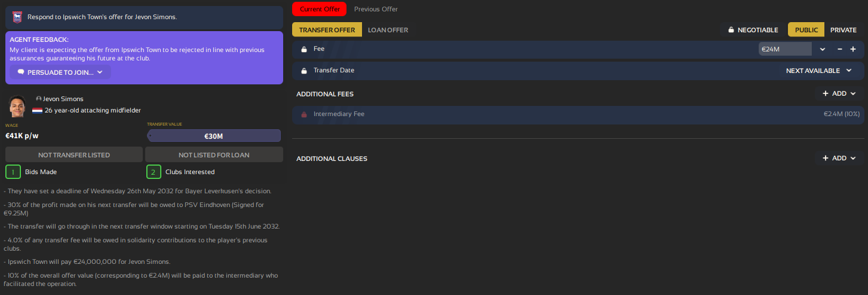Click the deadline of Wednesday 26th May 2032 note
Screen dimensions: 868x295
click(x=137, y=191)
